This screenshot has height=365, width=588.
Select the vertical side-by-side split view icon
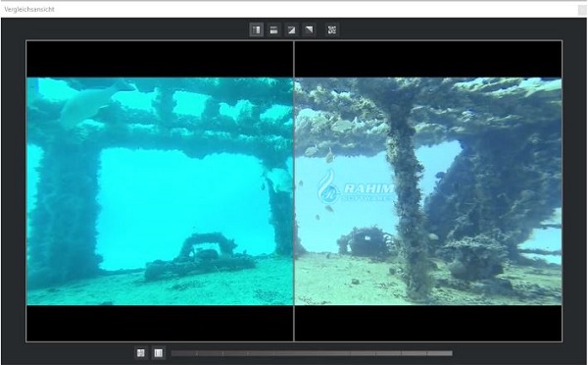pos(256,29)
